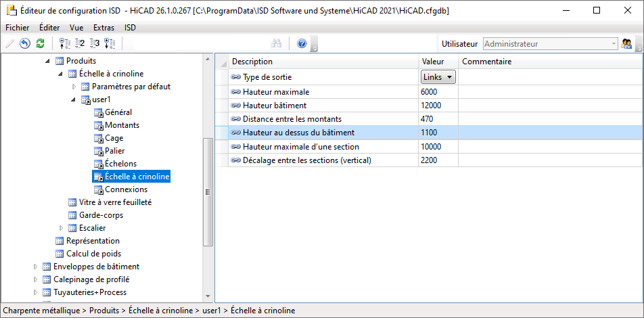Viewport: 644px width, 318px height.
Task: Click the link icon beside Hauteur maximale
Action: pos(235,91)
